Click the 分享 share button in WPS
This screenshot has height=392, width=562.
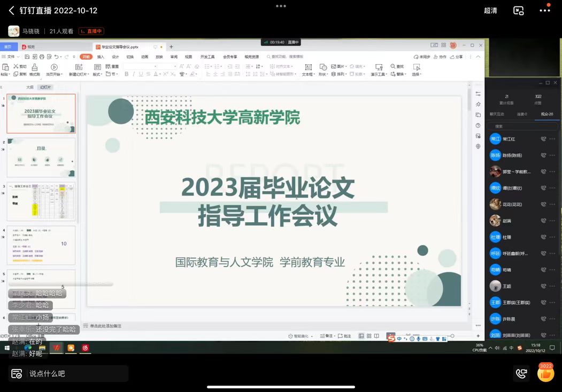click(457, 57)
